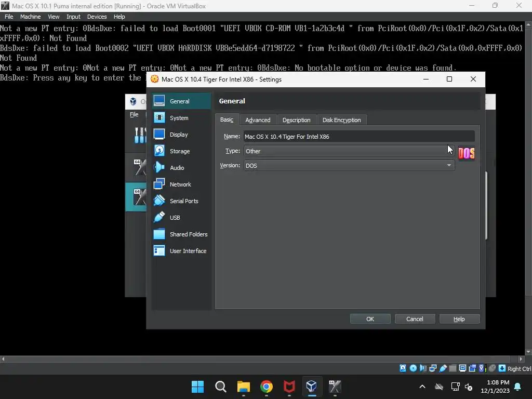Click the virtualization V status indicator
Viewport: 532px width, 399px height.
(x=482, y=368)
